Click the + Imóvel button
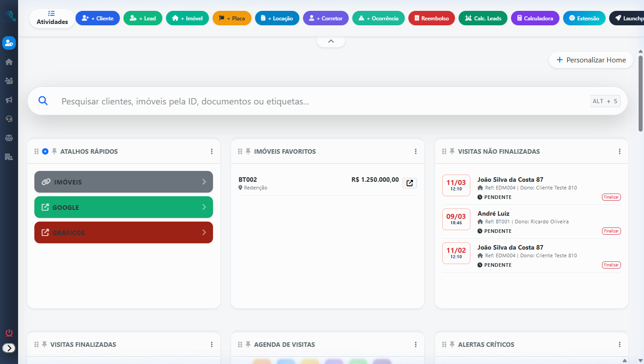 [x=188, y=18]
